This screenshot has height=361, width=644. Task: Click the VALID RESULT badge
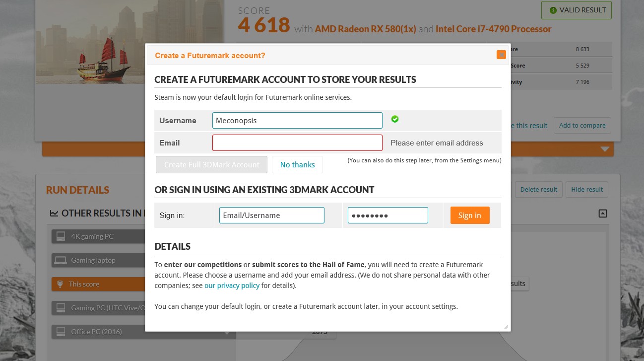[576, 10]
